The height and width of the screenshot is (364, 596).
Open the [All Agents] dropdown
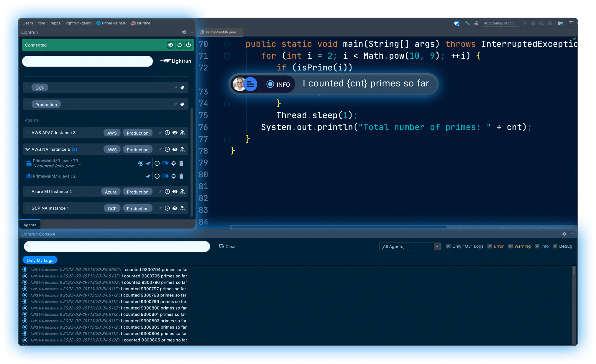coord(410,246)
